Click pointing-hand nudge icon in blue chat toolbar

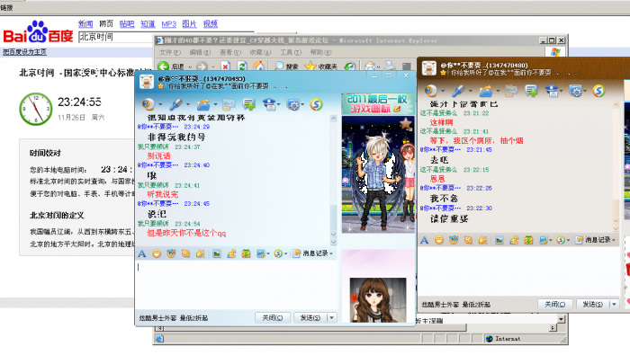[x=200, y=253]
